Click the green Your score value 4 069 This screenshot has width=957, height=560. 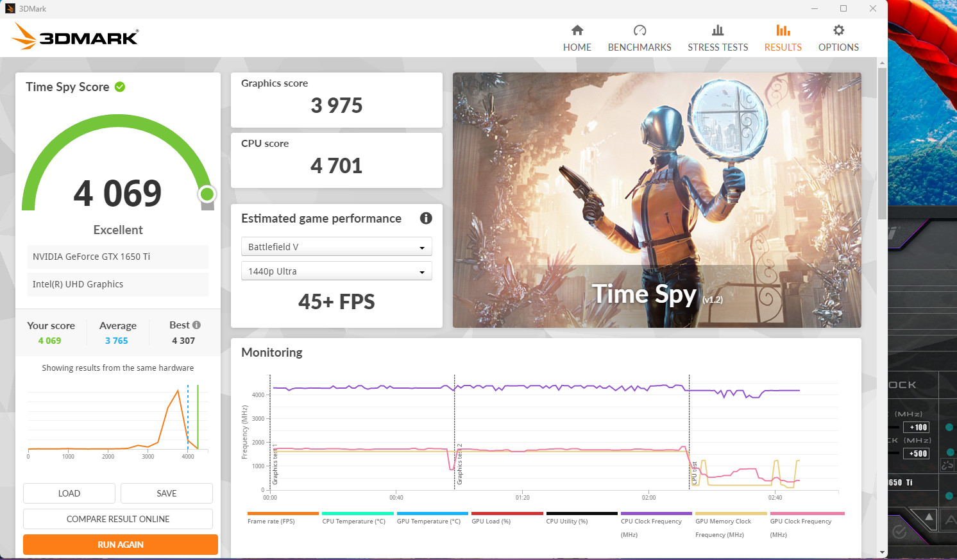click(x=49, y=341)
